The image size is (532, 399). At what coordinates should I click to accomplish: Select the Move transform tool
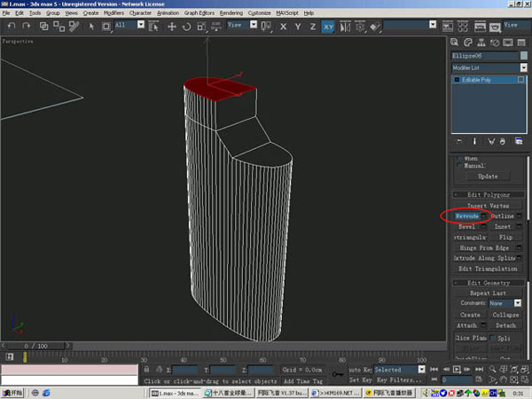171,27
